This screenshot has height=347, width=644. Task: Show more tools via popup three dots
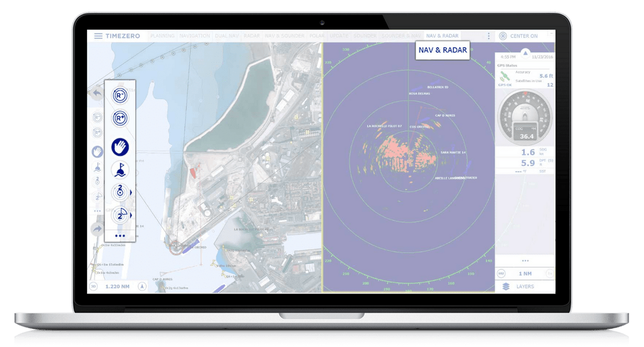[x=120, y=235]
